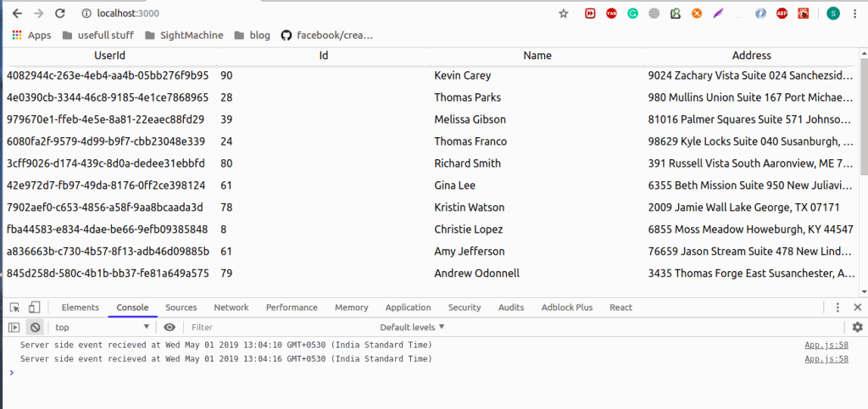Open the Security tab in DevTools
Viewport: 868px width, 409px height.
[465, 307]
